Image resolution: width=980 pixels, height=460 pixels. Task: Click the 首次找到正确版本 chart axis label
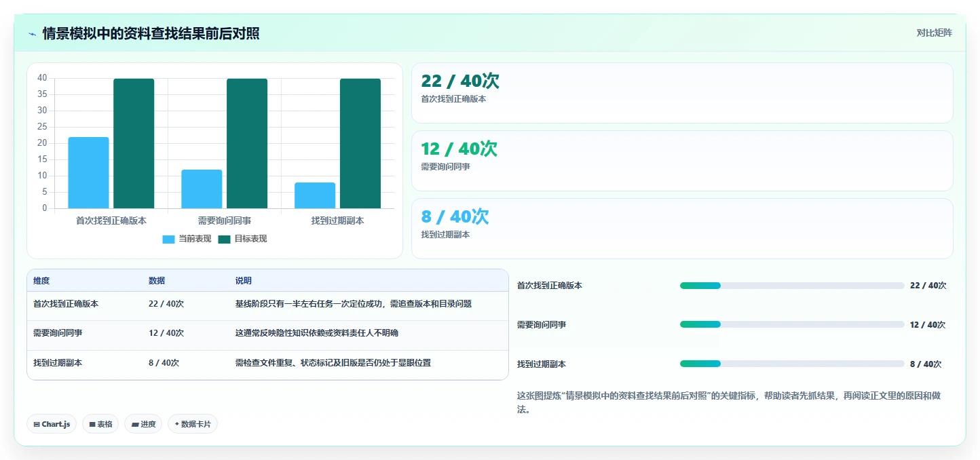coord(111,221)
